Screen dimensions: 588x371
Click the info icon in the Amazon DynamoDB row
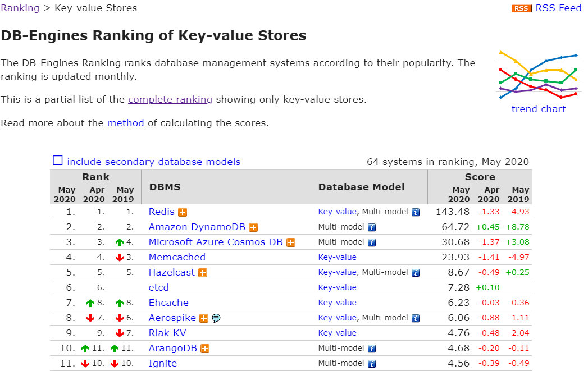click(x=371, y=227)
